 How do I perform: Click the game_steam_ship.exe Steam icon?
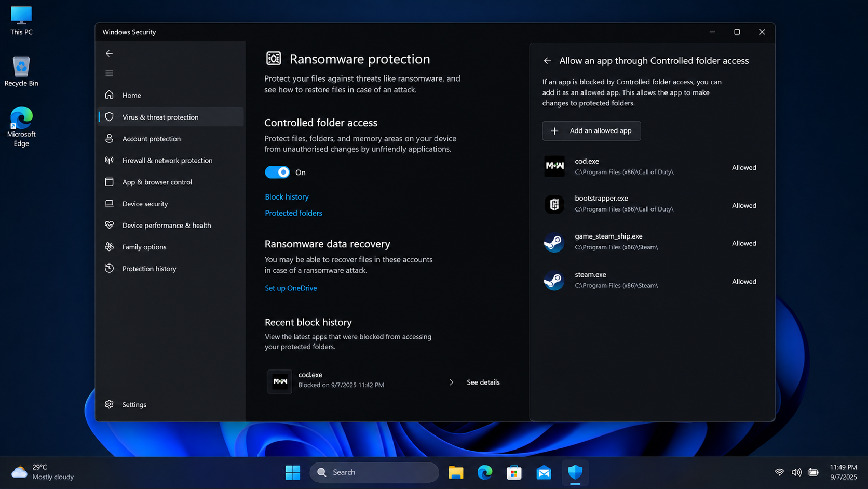coord(554,242)
